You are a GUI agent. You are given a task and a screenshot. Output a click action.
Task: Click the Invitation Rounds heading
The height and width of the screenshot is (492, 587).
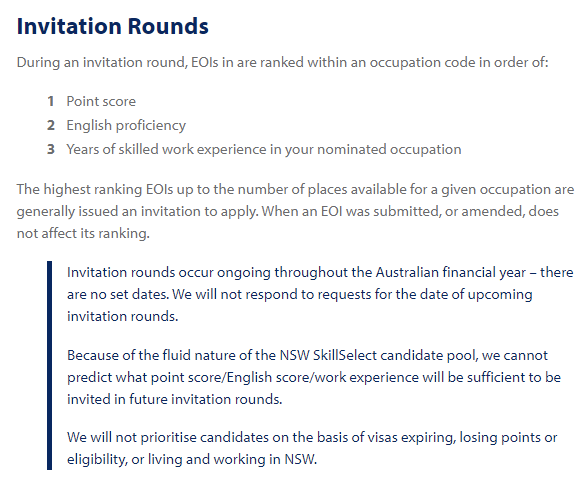pyautogui.click(x=113, y=27)
